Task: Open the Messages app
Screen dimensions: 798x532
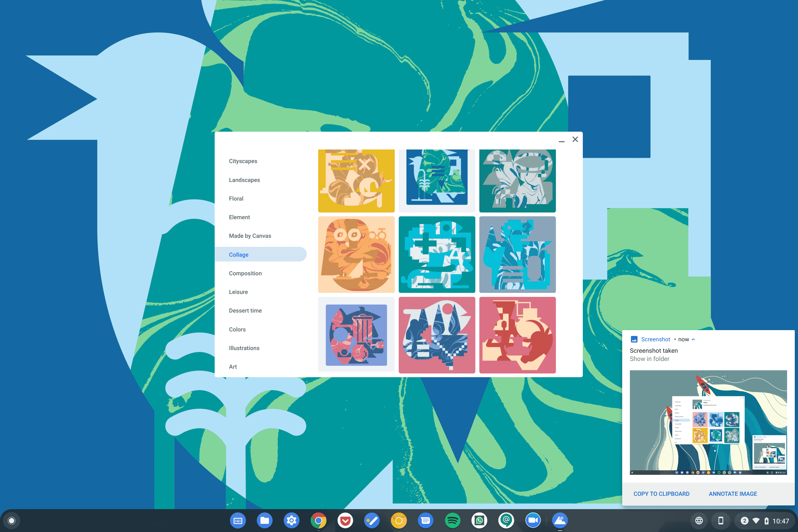Action: (425, 520)
